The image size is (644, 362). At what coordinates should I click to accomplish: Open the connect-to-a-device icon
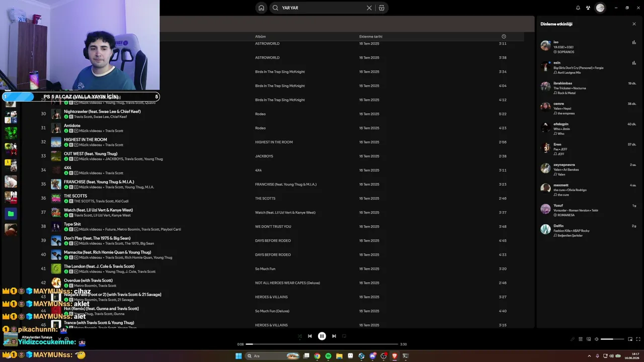589,339
